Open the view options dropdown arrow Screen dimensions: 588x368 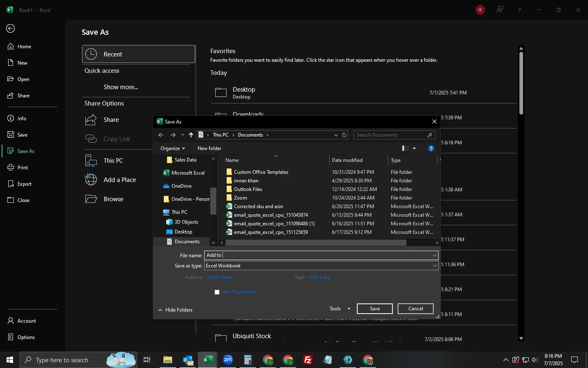(x=414, y=148)
